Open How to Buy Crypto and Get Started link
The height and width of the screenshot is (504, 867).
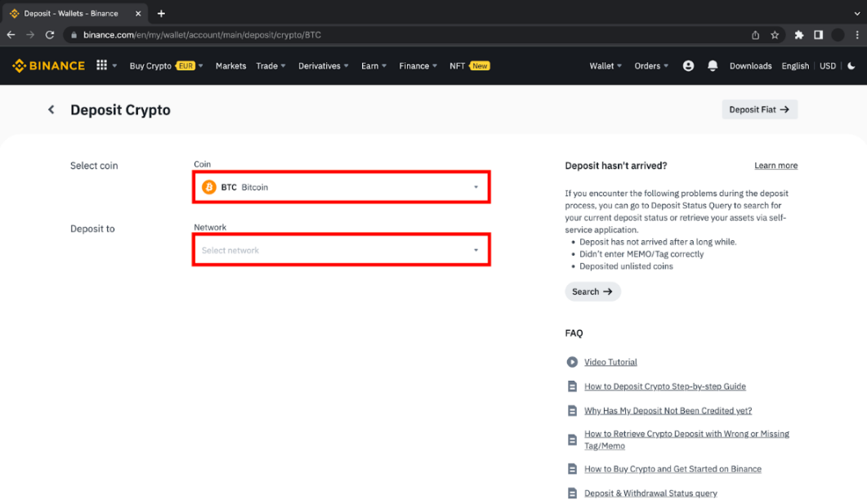pyautogui.click(x=673, y=469)
